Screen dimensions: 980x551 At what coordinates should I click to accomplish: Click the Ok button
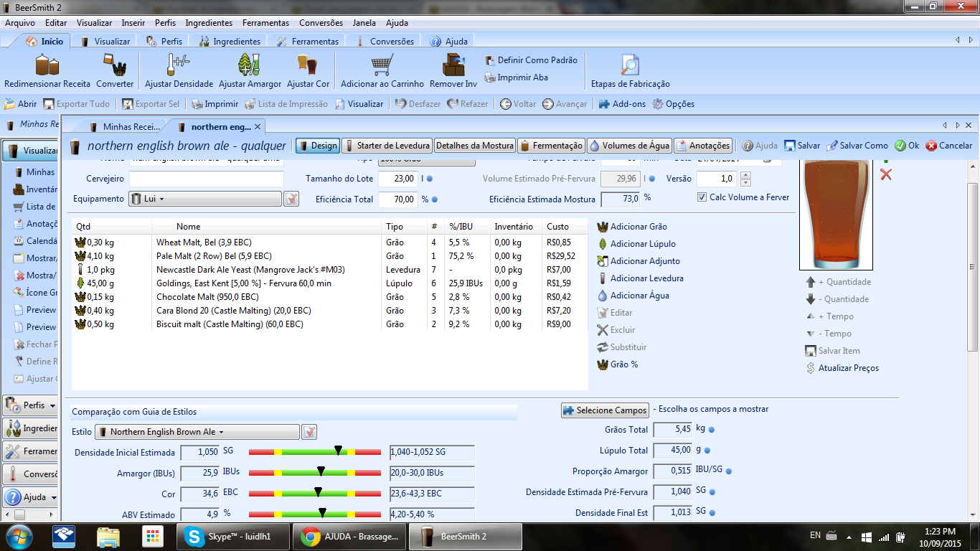click(x=907, y=146)
